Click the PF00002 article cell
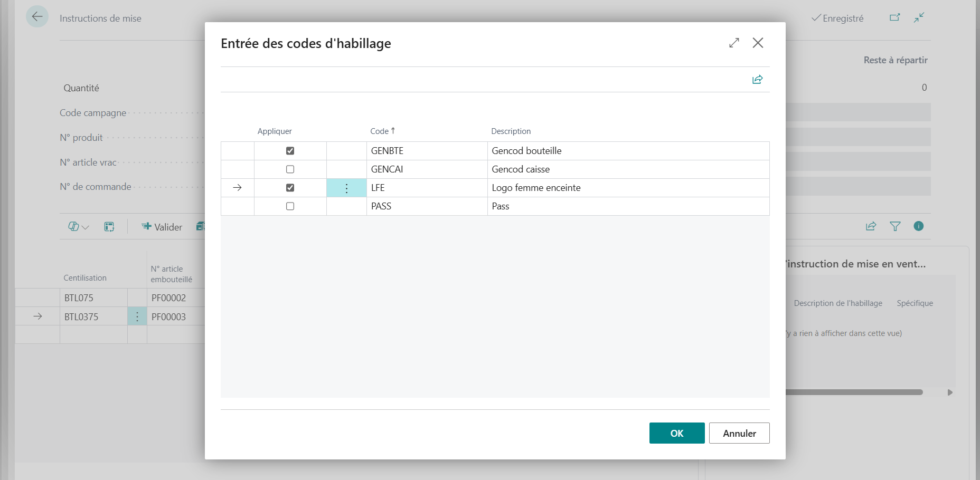Viewport: 980px width, 480px height. 176,298
